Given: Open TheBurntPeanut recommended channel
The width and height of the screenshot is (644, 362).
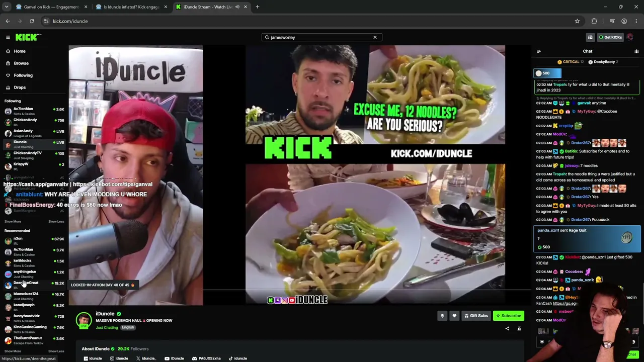Looking at the screenshot, I should coord(34,340).
